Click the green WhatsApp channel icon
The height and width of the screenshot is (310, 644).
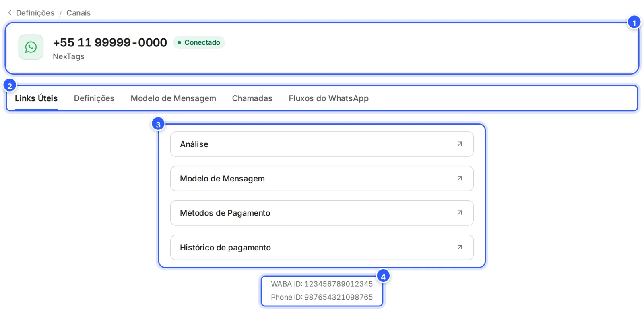31,47
